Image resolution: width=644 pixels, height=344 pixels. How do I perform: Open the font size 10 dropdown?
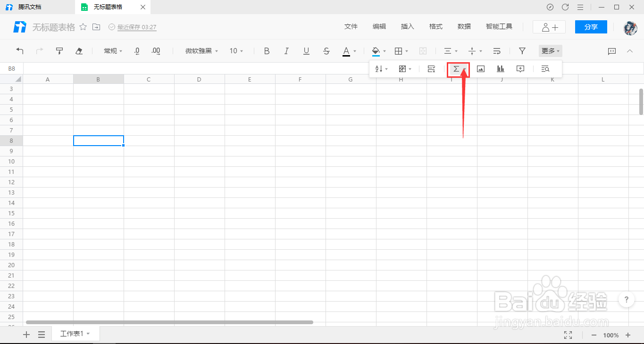[x=236, y=51]
